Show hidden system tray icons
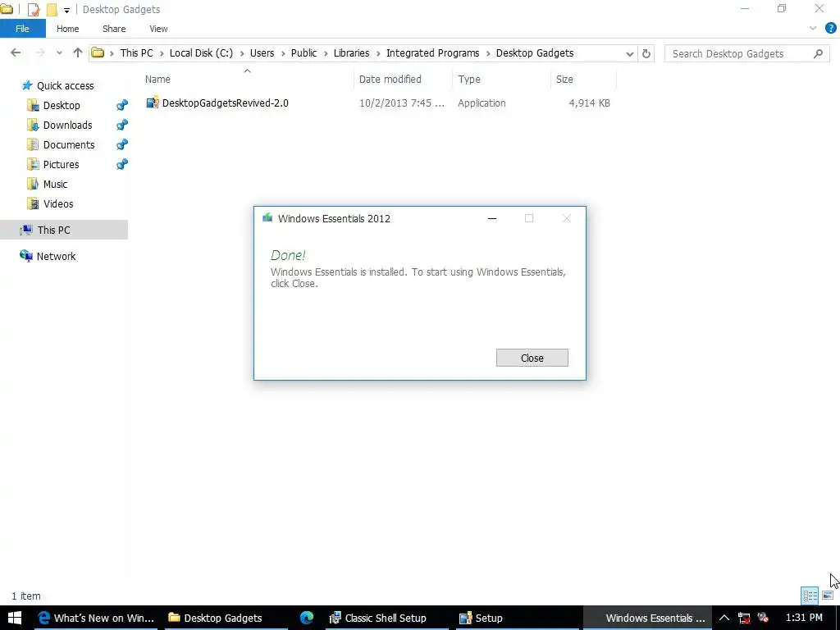 724,619
